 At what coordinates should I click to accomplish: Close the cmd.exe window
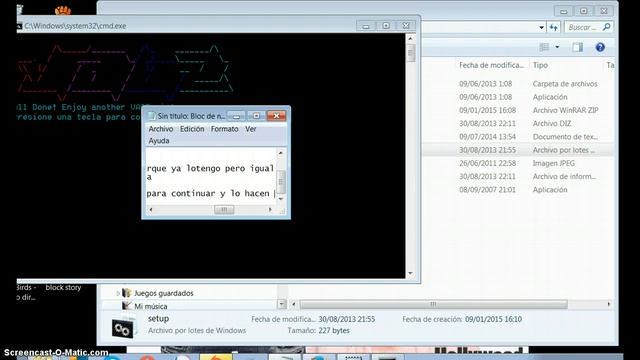[406, 26]
